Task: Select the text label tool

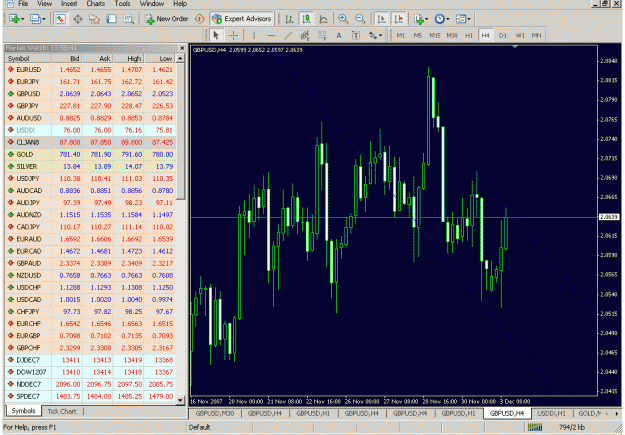Action: [356, 35]
